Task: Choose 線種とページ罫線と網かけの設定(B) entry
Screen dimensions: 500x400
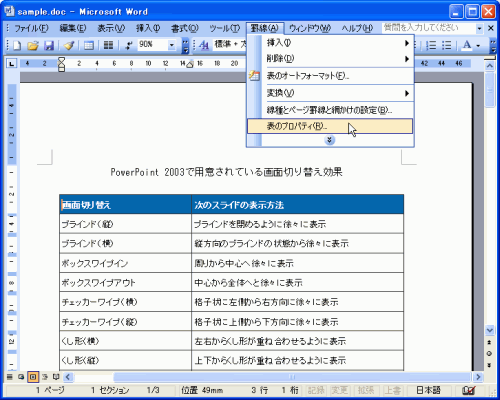Action: (x=330, y=110)
